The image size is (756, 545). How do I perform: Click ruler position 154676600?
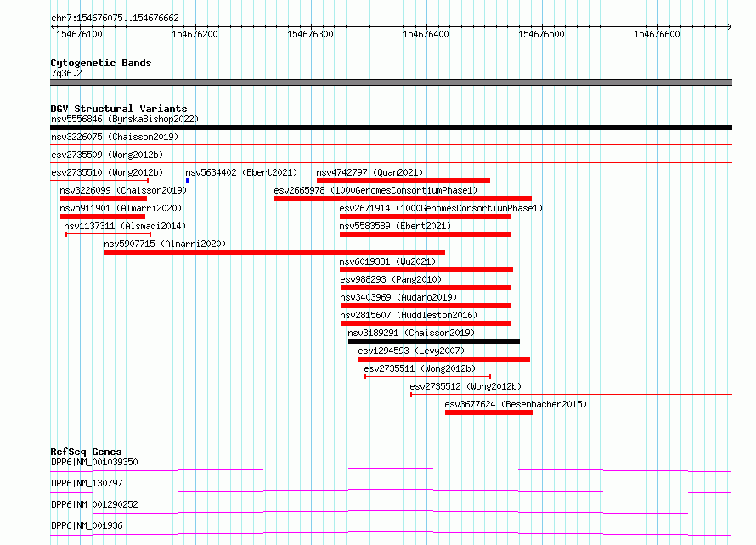[x=657, y=34]
